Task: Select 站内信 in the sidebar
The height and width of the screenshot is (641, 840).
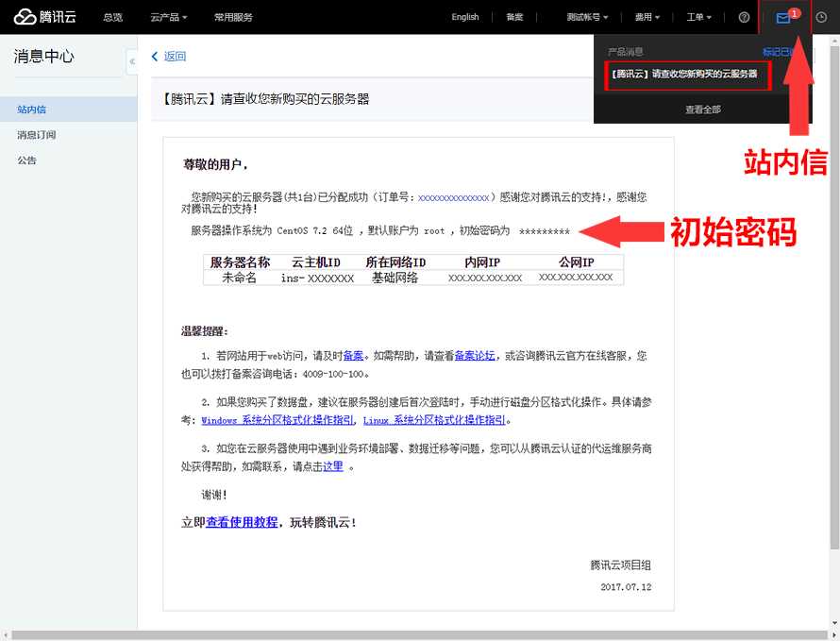Action: (x=69, y=110)
